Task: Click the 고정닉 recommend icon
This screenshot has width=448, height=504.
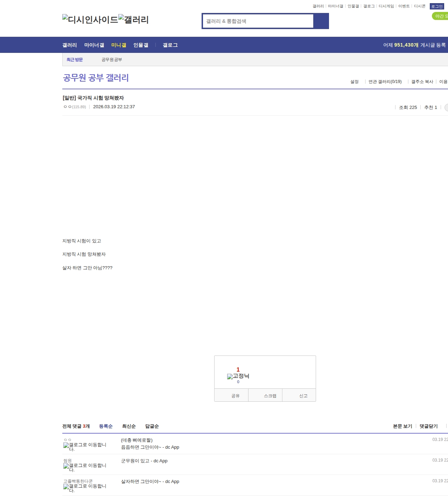Action: point(238,377)
